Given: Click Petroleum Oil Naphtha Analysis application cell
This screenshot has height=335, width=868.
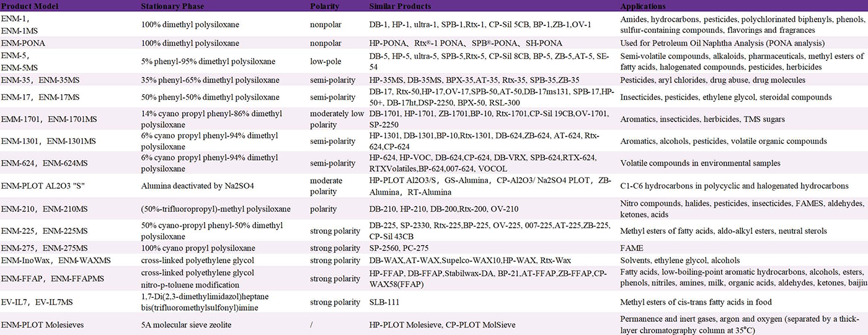Looking at the screenshot, I should click(722, 43).
